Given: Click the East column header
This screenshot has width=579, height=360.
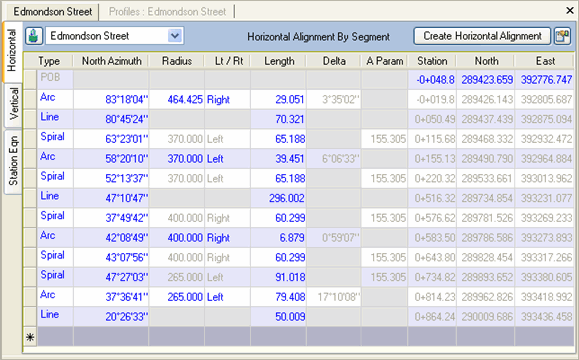Looking at the screenshot, I should click(545, 61).
